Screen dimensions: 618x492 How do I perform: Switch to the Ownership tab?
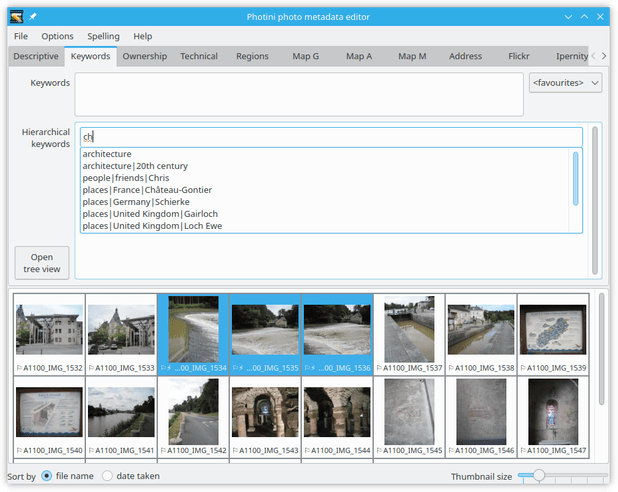(x=145, y=56)
